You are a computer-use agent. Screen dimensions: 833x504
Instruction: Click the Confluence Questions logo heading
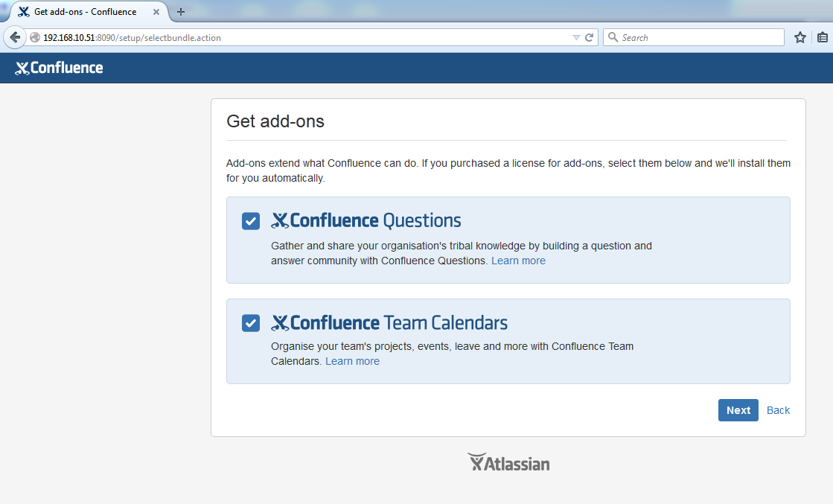pyautogui.click(x=366, y=220)
